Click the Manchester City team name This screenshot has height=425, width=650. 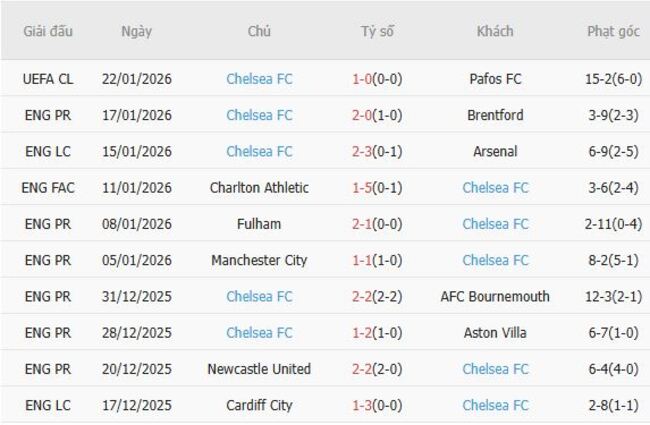259,260
